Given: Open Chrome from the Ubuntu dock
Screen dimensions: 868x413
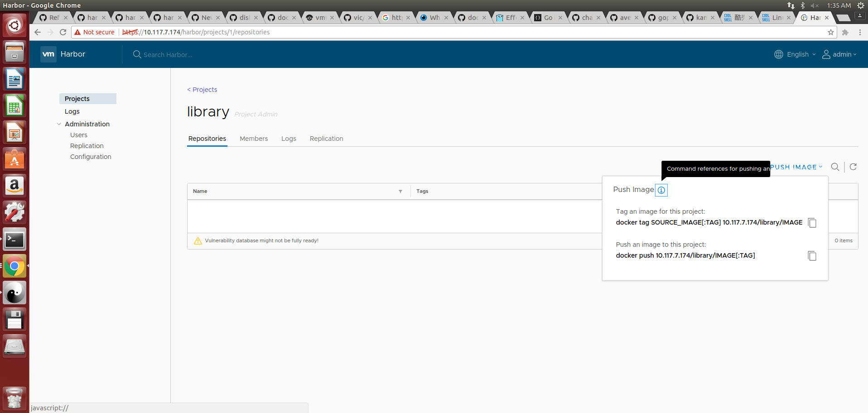Looking at the screenshot, I should [x=14, y=266].
